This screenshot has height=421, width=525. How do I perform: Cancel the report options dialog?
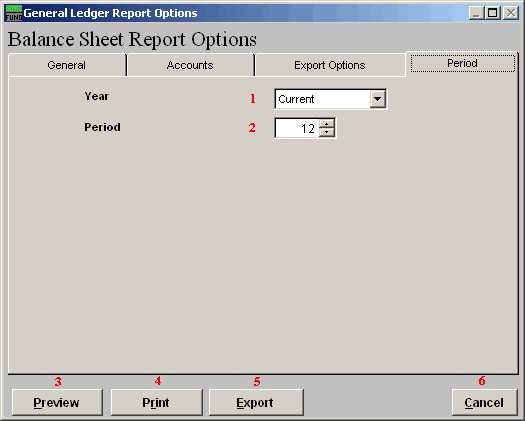484,402
